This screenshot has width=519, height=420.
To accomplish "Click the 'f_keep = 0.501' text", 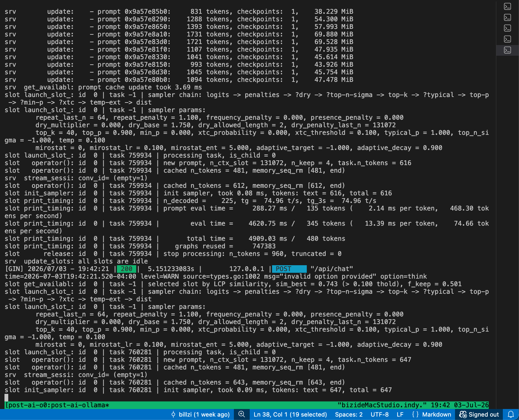I will [x=435, y=284].
